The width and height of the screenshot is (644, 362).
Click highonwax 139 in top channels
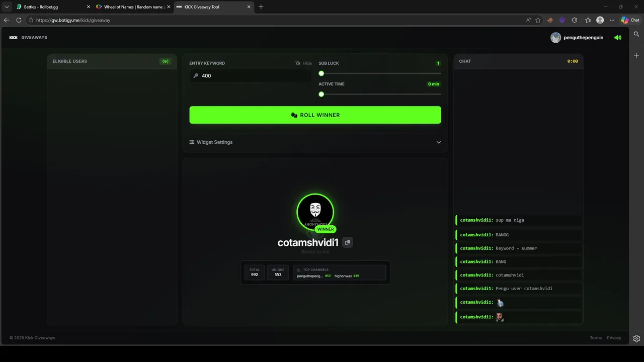pos(347,276)
